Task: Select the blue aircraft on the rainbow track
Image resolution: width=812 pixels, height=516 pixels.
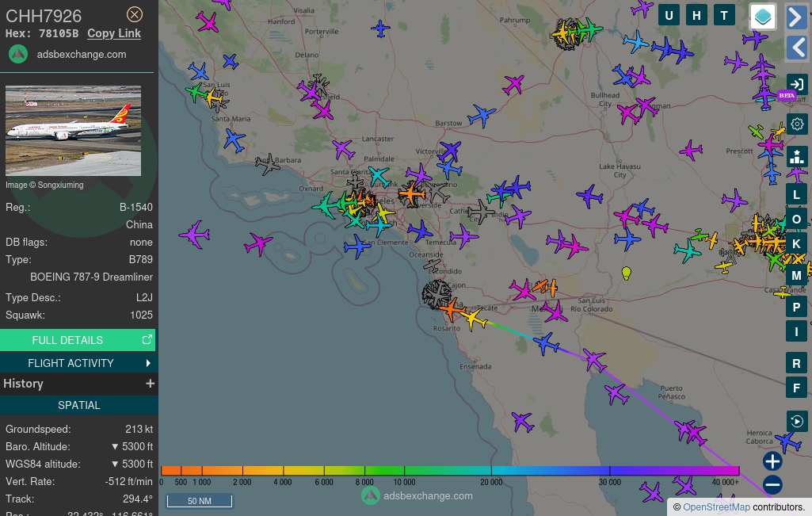Action: [x=546, y=343]
